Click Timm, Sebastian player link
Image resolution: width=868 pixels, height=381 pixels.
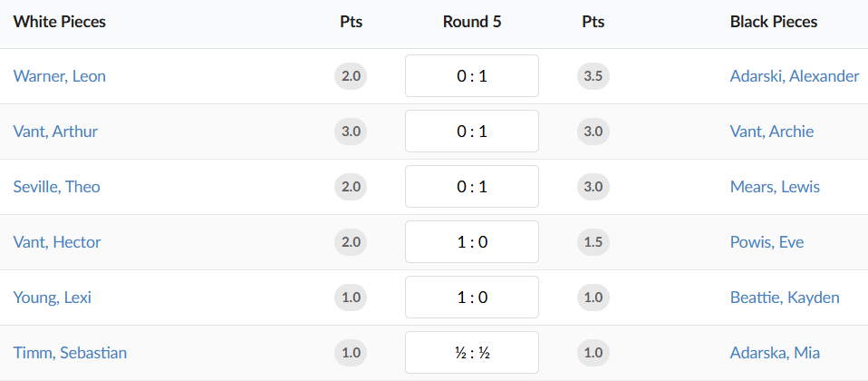[x=70, y=353]
